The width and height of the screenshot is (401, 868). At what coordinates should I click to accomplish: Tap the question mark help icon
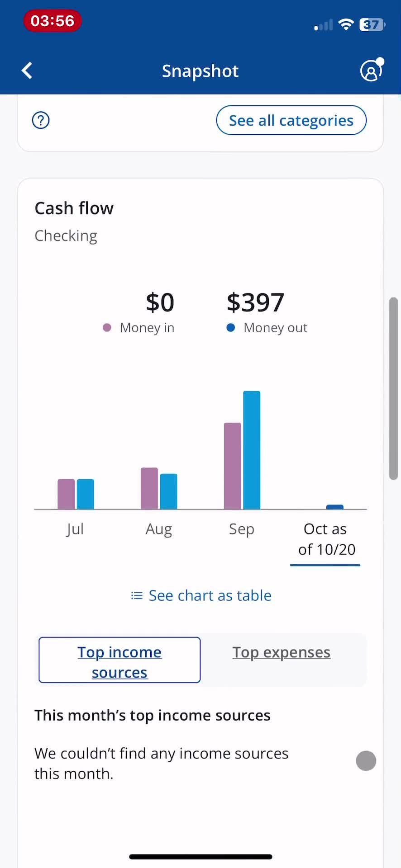(41, 120)
